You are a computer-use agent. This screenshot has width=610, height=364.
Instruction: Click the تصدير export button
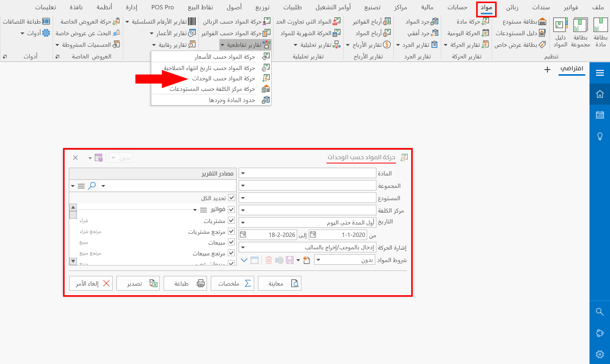point(138,283)
